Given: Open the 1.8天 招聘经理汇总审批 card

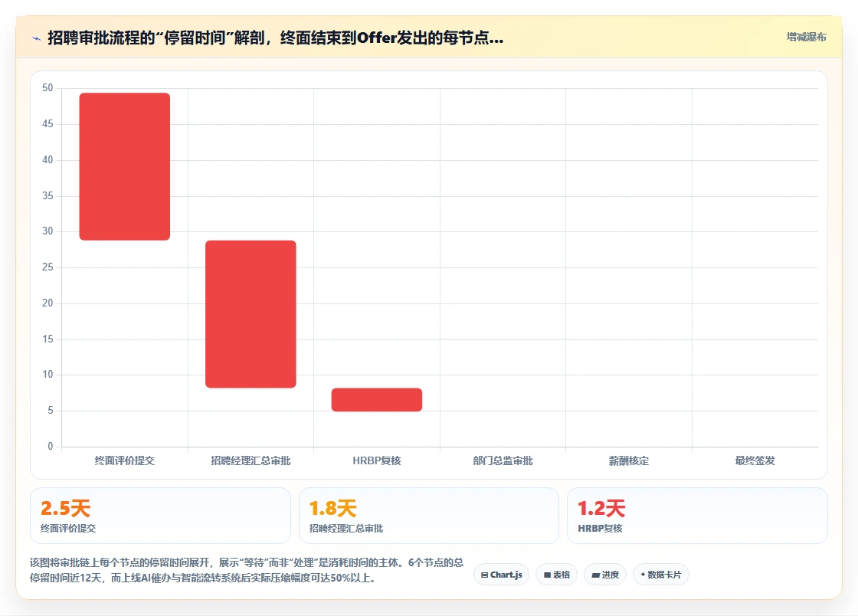Looking at the screenshot, I should coord(429,516).
